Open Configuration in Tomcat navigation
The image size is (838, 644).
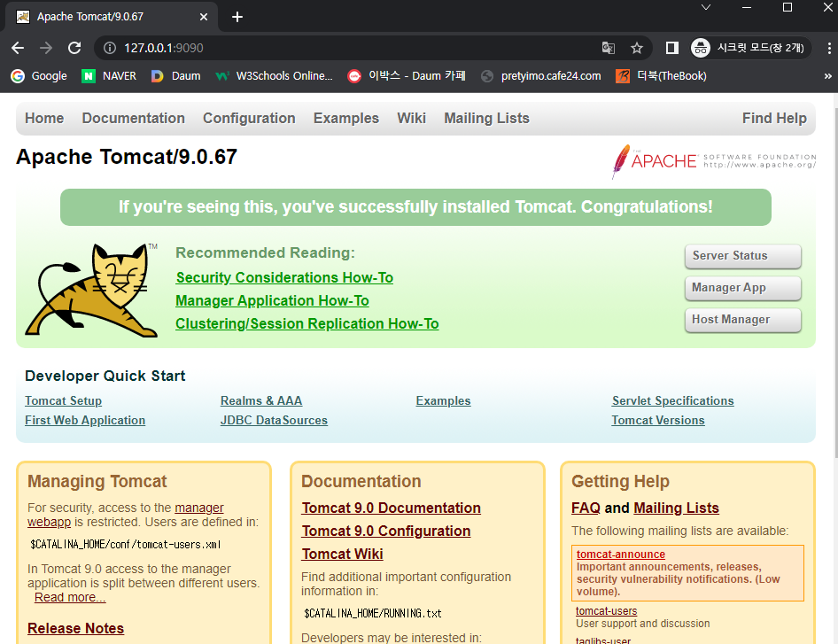tap(249, 118)
